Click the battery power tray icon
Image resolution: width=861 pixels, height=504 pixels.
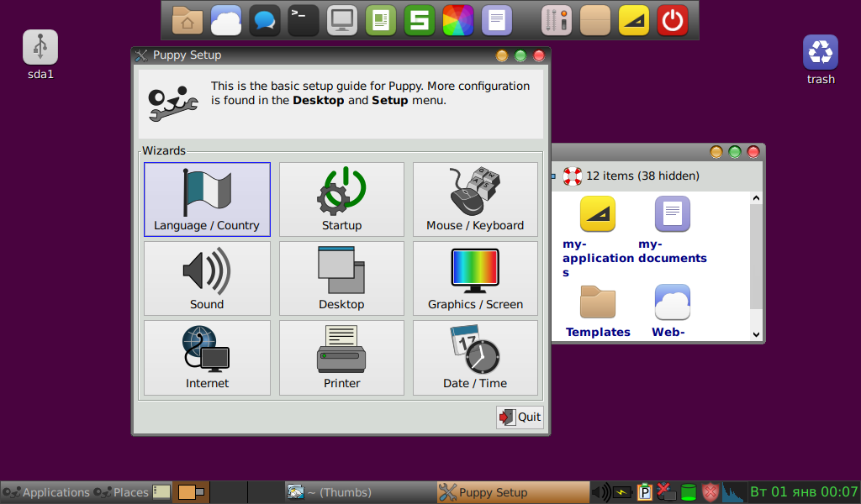(623, 492)
